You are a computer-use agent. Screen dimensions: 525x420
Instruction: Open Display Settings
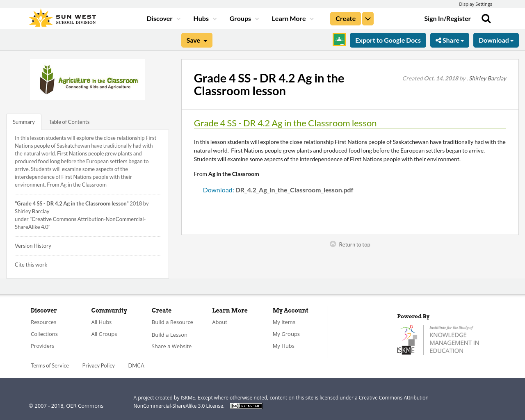click(475, 4)
